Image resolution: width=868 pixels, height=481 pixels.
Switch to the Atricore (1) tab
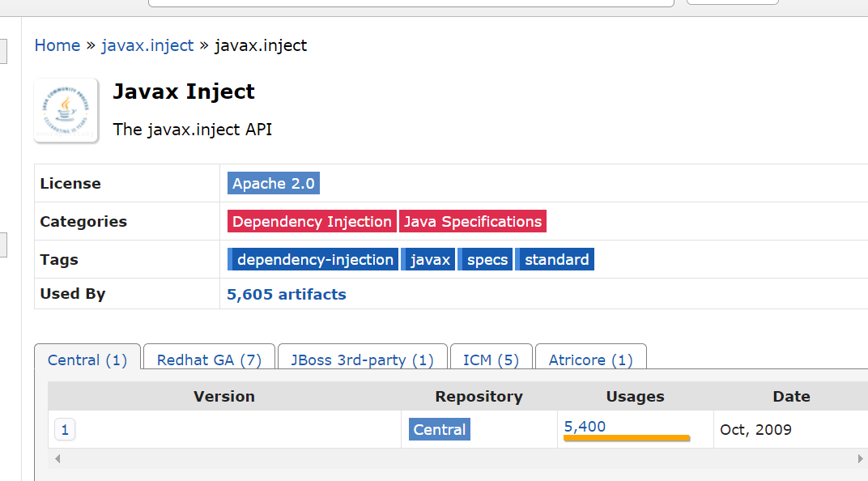pos(590,360)
